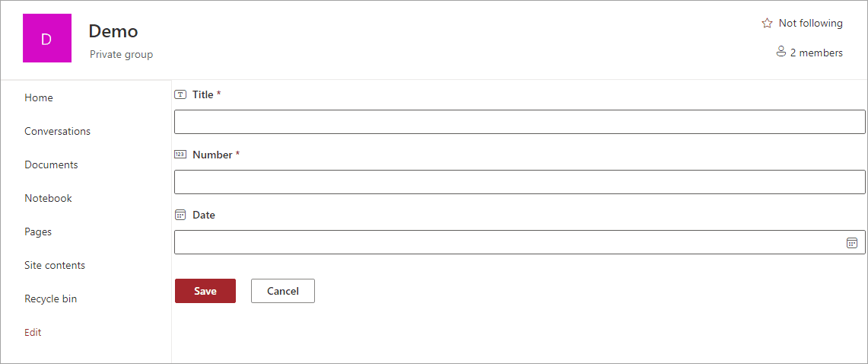This screenshot has height=364, width=868.
Task: Click the Not following star icon
Action: pos(767,24)
